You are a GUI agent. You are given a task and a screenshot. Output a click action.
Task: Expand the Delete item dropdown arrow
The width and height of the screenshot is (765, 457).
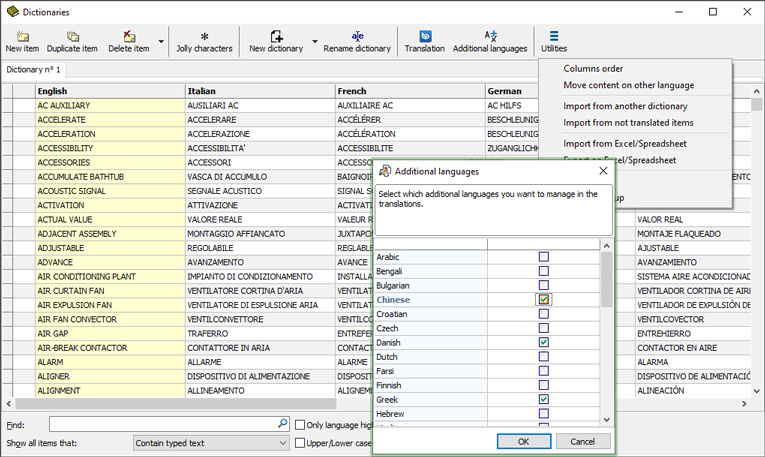(x=161, y=42)
